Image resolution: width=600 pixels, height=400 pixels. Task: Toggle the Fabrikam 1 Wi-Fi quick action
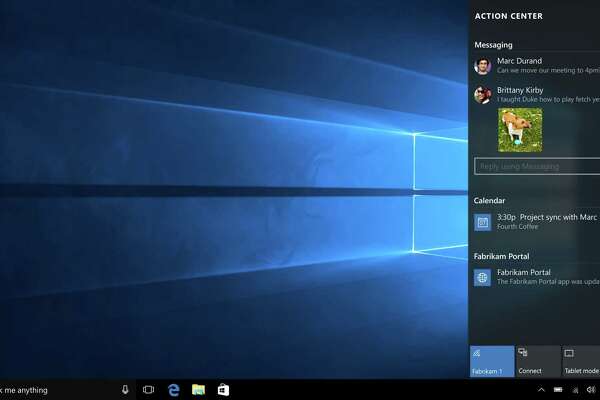pos(492,361)
